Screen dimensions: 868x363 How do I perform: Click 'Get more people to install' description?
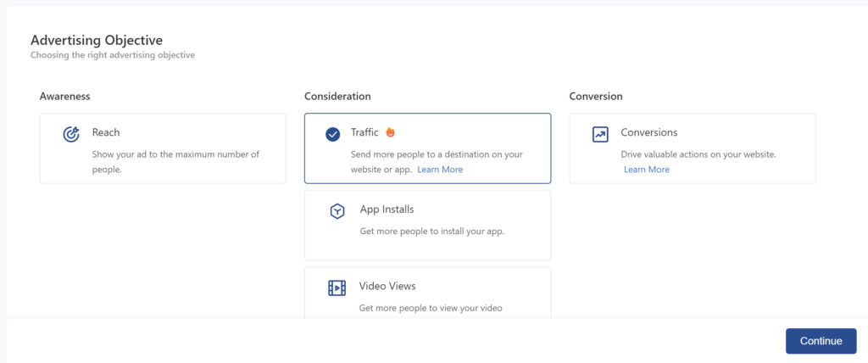[431, 232]
